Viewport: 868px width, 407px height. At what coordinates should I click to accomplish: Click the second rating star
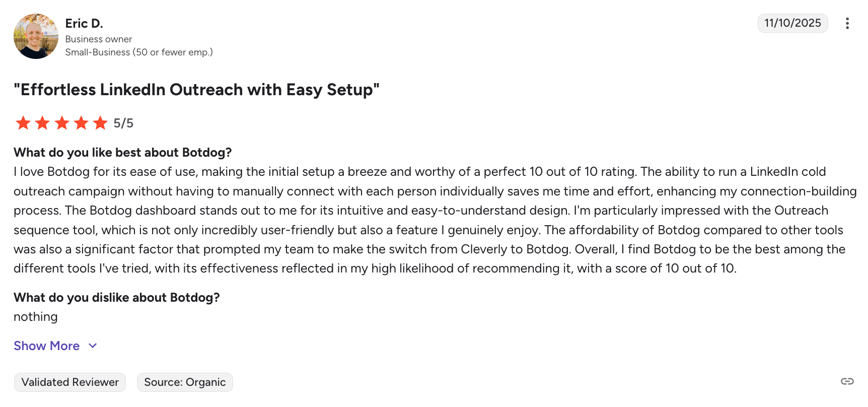click(42, 123)
